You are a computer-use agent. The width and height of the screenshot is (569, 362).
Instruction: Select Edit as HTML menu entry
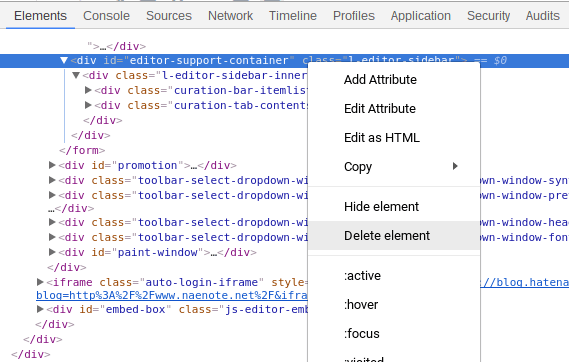click(394, 137)
